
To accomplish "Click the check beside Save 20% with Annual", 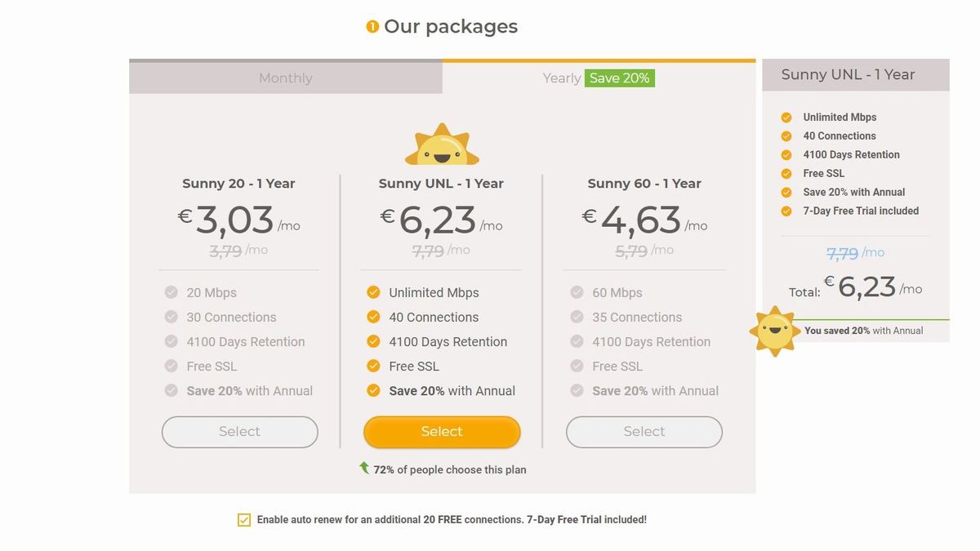I will coord(373,391).
